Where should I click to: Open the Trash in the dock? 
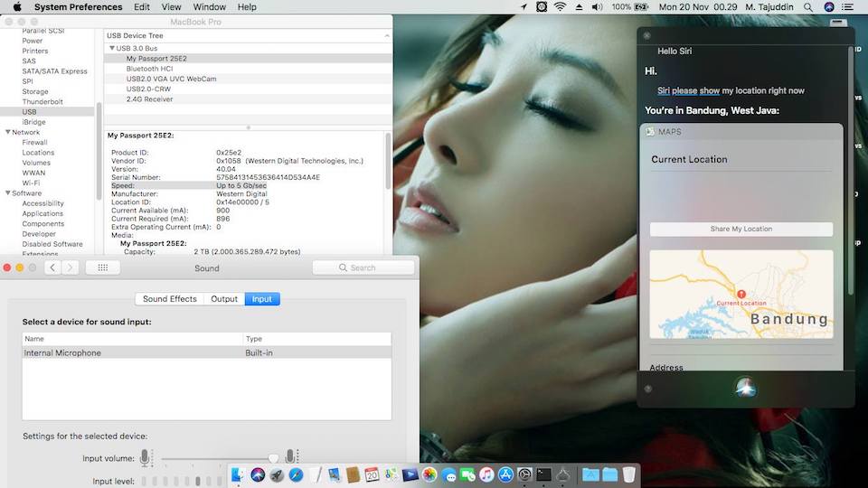pos(629,474)
